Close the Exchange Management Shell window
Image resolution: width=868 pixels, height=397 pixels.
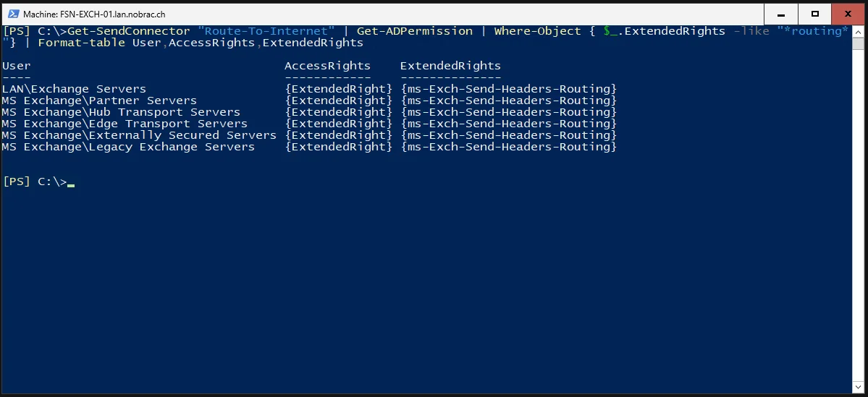pos(848,14)
